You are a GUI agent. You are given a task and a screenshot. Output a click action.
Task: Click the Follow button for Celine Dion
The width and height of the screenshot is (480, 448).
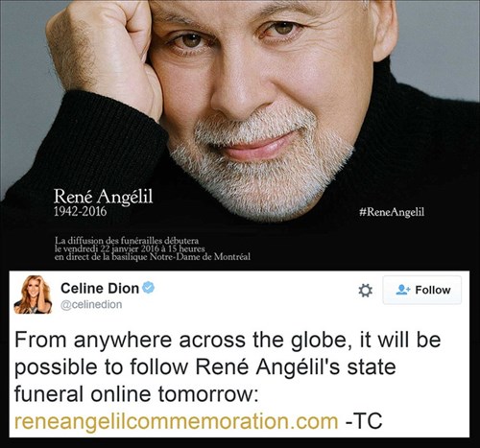(422, 290)
